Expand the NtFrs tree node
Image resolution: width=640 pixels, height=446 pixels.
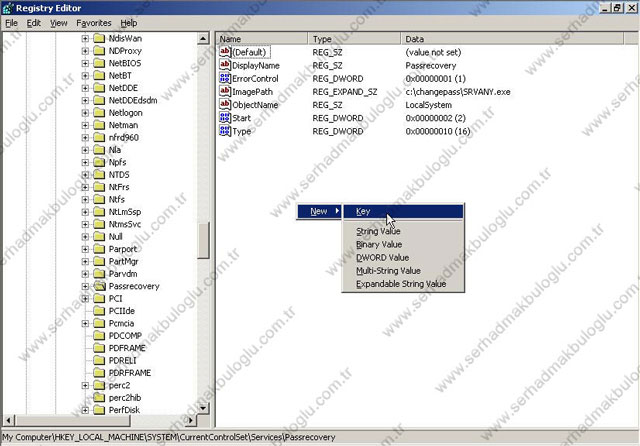[85, 187]
